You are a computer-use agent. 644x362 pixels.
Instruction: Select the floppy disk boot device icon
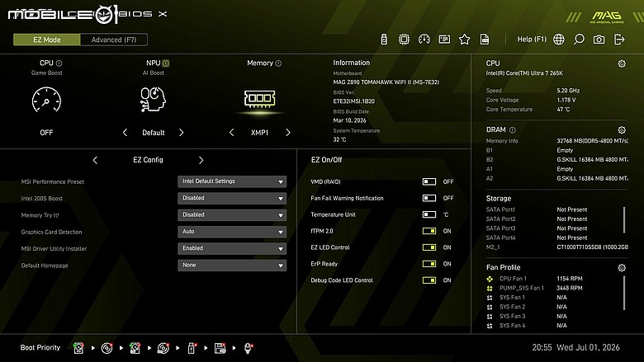click(x=220, y=348)
